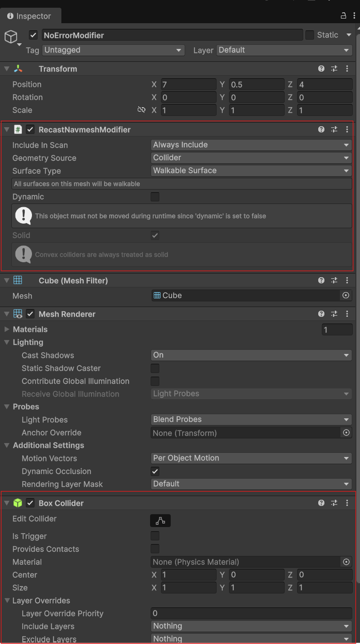
Task: Open the Cast Shadows dropdown
Action: tap(251, 355)
